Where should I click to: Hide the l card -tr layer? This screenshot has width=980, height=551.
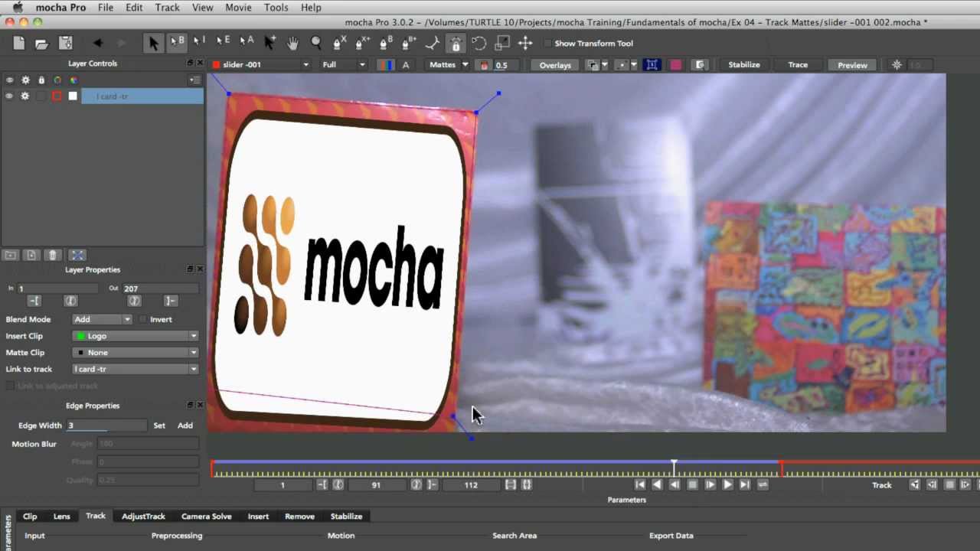(9, 96)
